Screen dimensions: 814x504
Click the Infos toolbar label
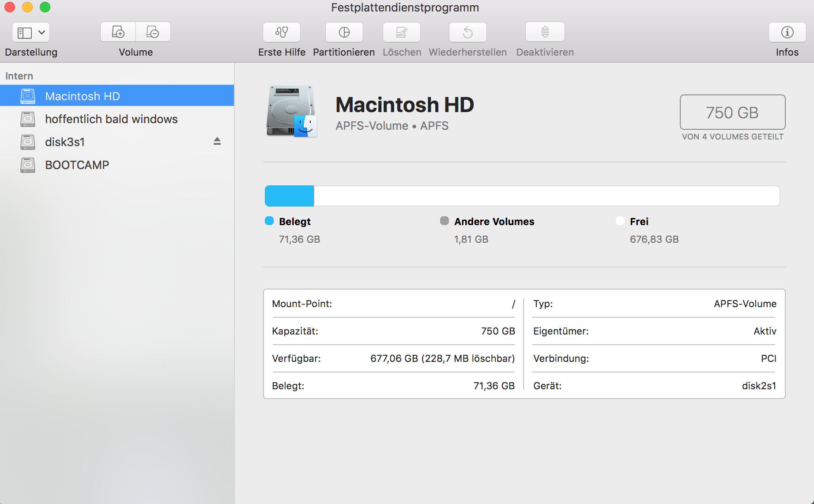point(788,52)
